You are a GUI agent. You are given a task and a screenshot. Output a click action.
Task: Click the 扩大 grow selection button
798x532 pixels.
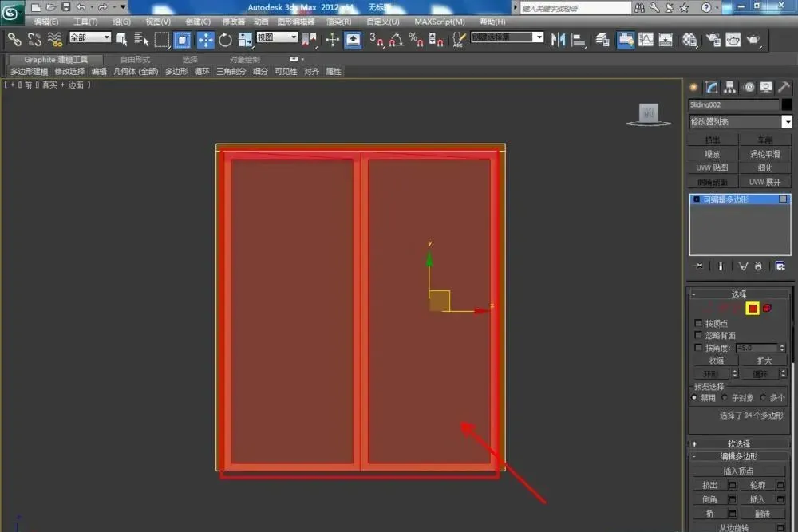(764, 360)
